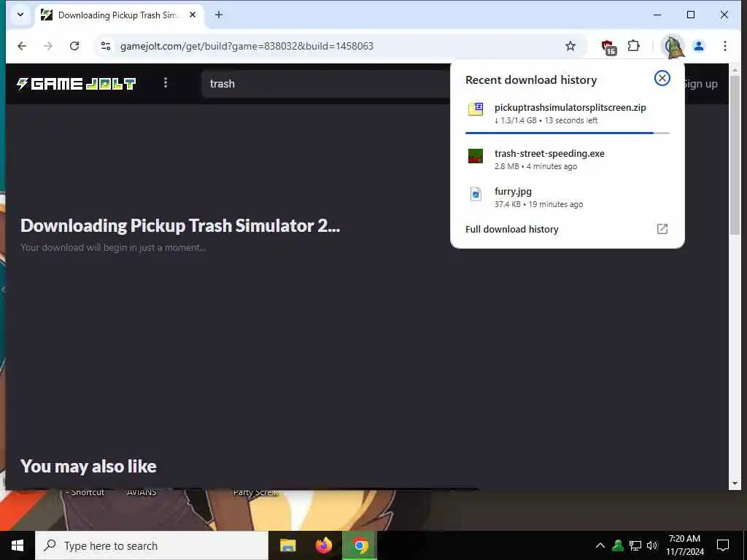
Task: Click the taskbar Type here to search box
Action: [x=152, y=545]
